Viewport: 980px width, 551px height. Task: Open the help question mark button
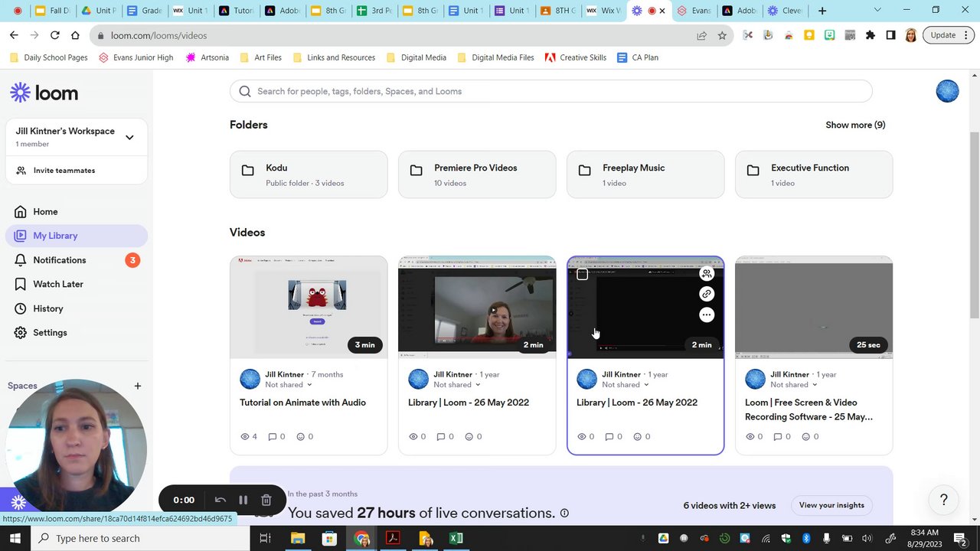[x=943, y=500]
